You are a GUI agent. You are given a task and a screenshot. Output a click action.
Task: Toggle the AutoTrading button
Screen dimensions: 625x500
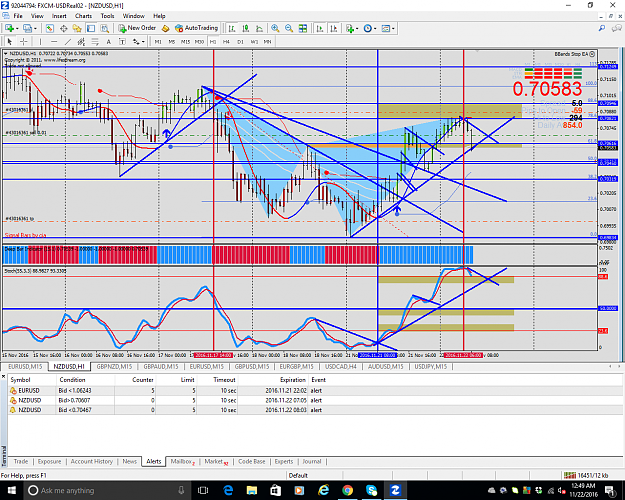click(197, 28)
